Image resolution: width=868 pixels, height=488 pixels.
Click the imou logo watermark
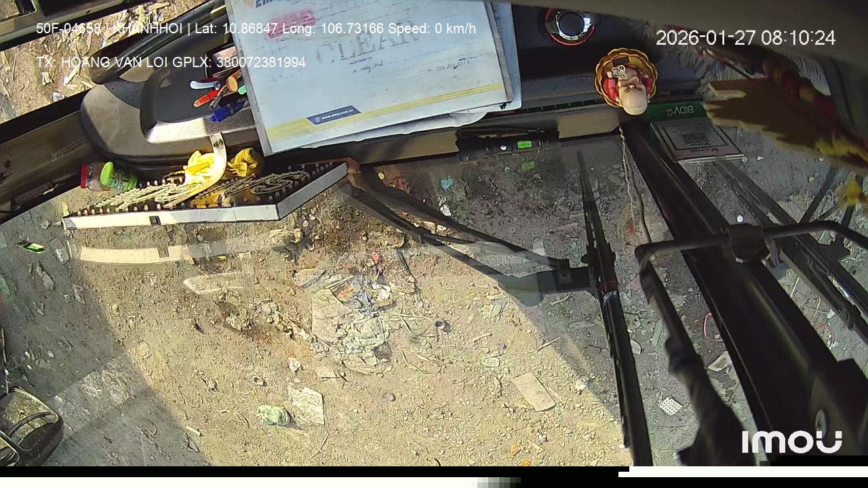(x=791, y=442)
